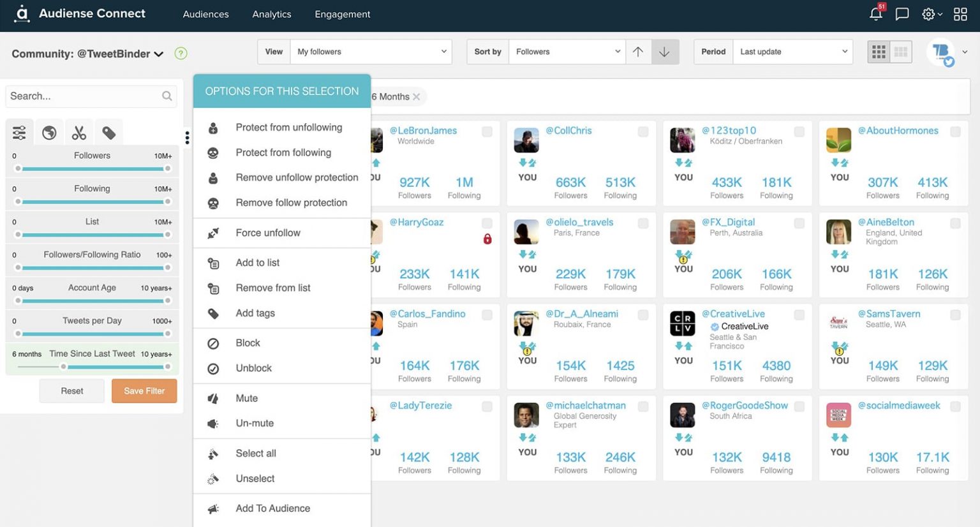Viewport: 980px width, 527px height.
Task: Open the Period dropdown showing Last update
Action: pos(793,52)
